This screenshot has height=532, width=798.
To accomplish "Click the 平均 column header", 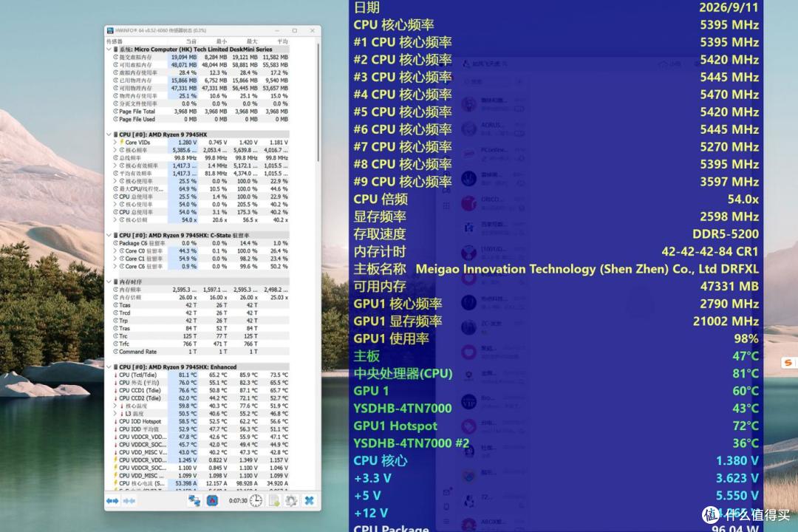I will (282, 41).
